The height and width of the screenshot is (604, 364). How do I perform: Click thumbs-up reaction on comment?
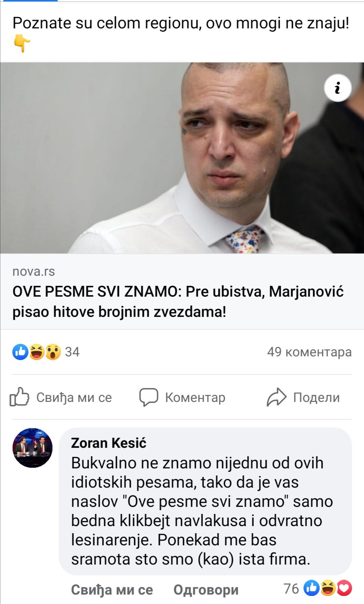coord(311,588)
